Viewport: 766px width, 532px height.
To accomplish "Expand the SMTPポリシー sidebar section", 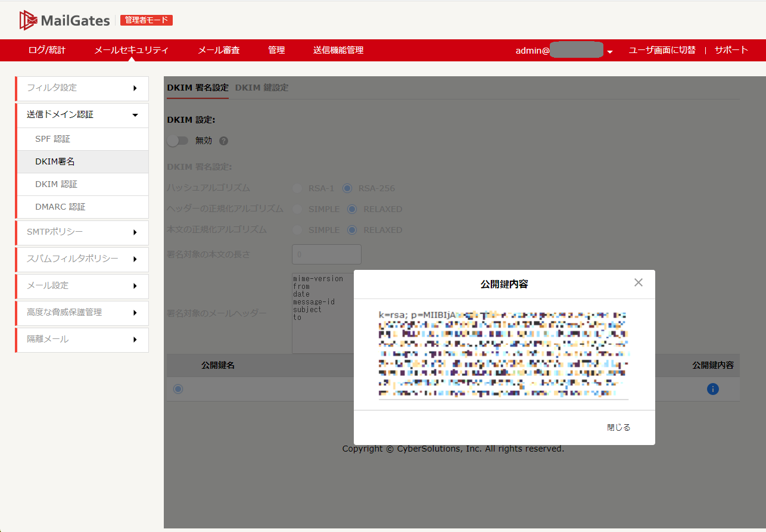I will [x=82, y=232].
